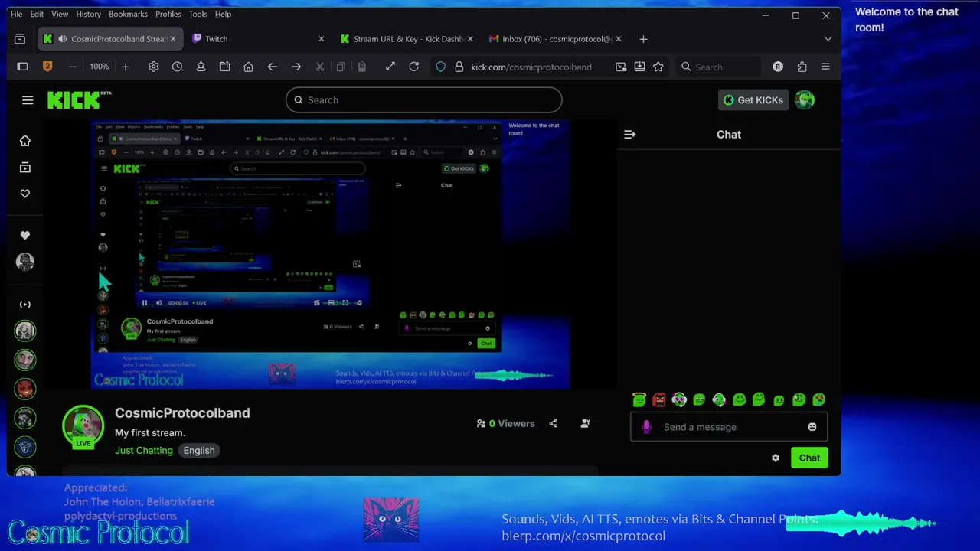Open browser application hamburger menu
The image size is (980, 551).
coord(825,67)
